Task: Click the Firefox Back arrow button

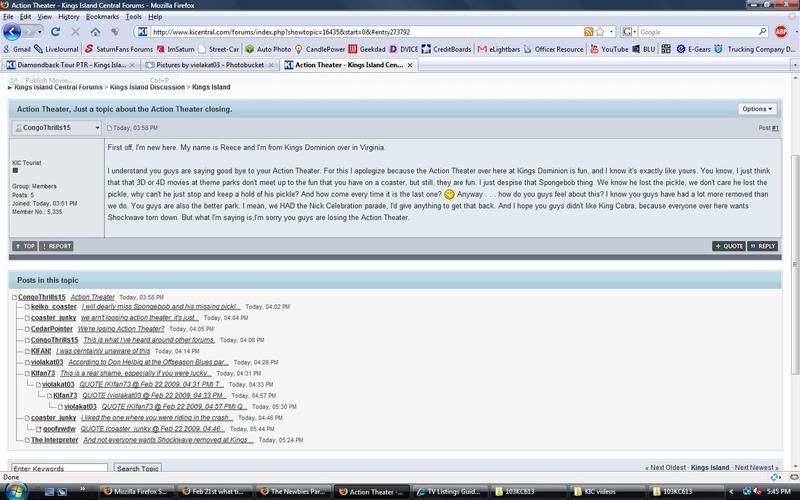Action: click(12, 32)
